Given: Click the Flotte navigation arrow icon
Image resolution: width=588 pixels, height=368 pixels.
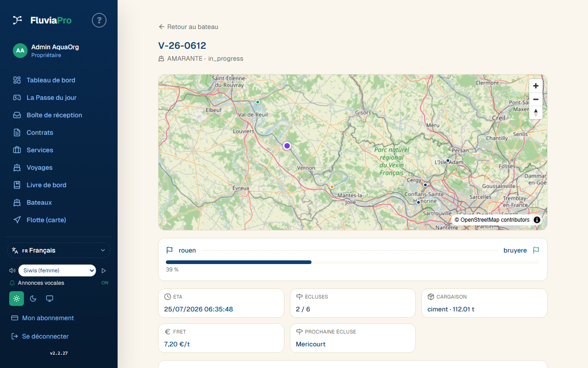Looking at the screenshot, I should [x=17, y=220].
